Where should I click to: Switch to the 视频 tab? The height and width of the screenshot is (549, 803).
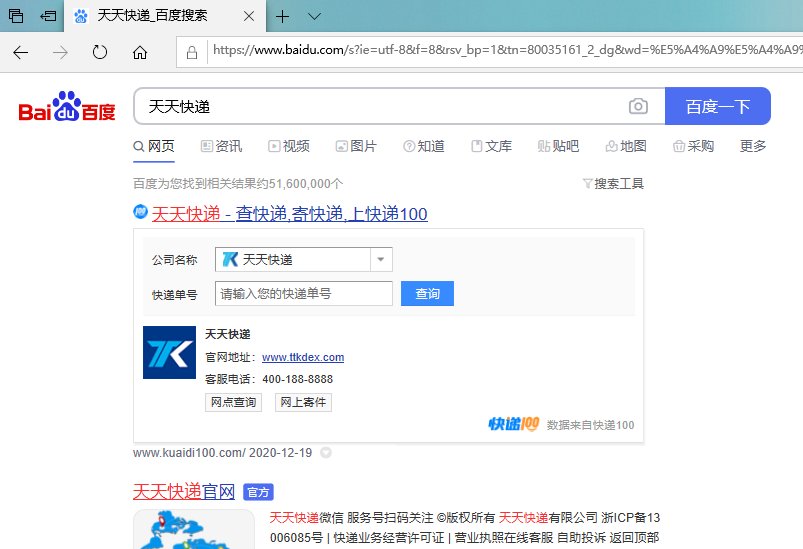pos(289,146)
